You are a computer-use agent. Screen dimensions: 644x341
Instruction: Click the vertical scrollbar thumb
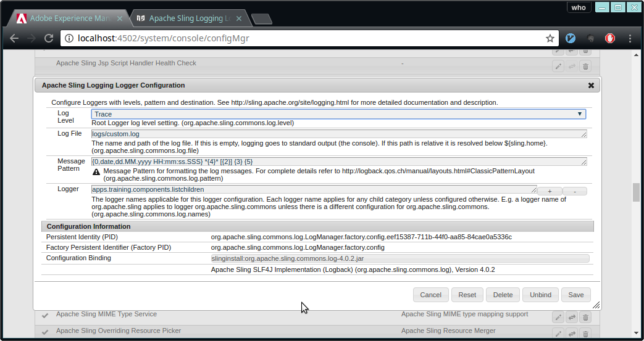tap(637, 192)
